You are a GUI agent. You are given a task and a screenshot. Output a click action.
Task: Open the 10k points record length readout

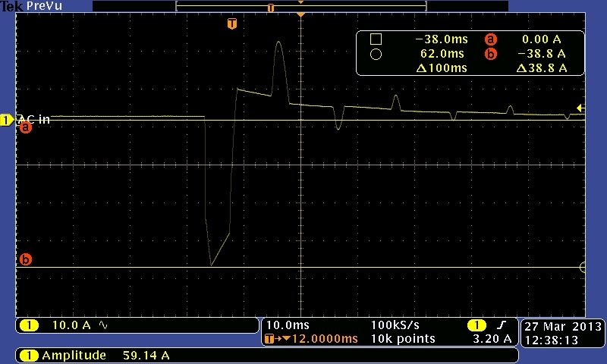(x=403, y=339)
